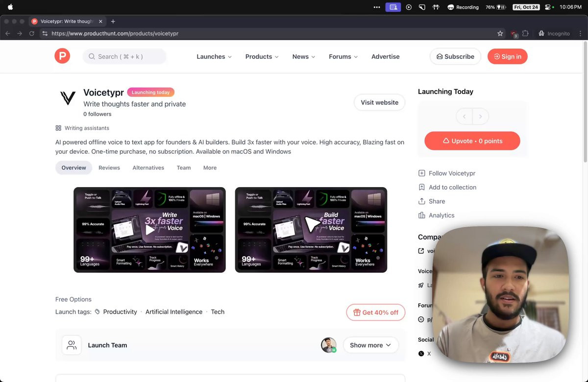The width and height of the screenshot is (588, 382).
Task: Expand the Launches dropdown menu
Action: pos(214,56)
